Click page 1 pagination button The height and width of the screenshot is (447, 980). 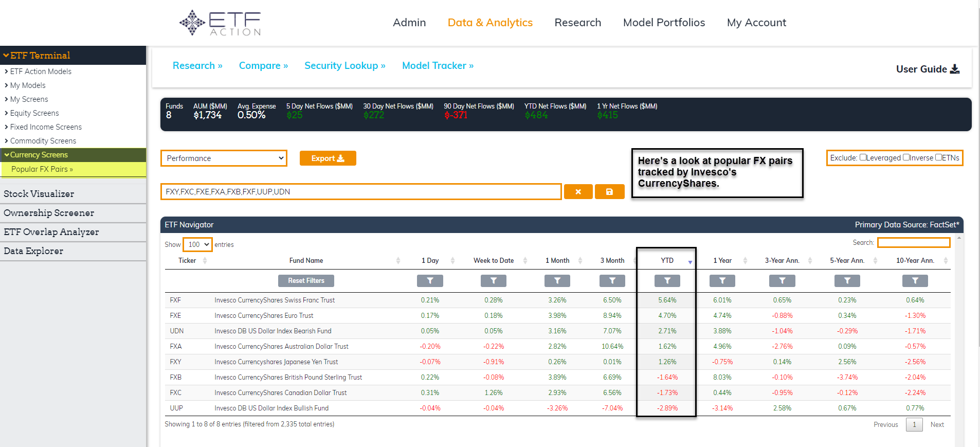point(914,425)
